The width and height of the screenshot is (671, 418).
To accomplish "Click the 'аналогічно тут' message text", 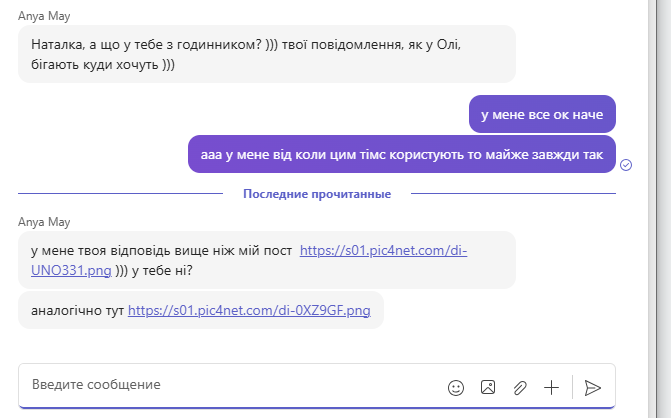I will (77, 310).
